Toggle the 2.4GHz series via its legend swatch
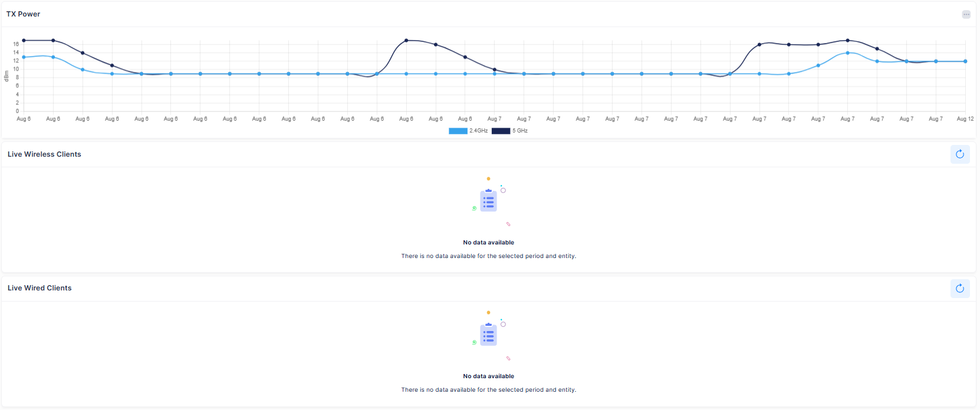Screen dimensions: 980x410 point(458,131)
